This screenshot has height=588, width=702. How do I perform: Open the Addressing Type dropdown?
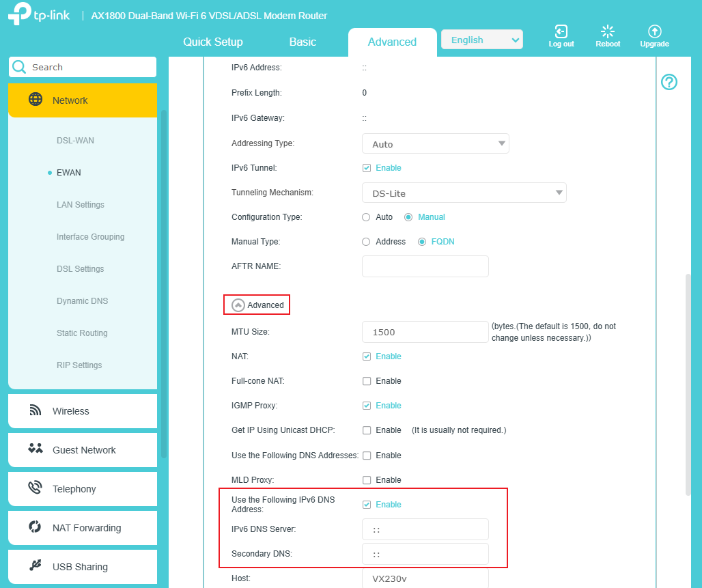436,143
